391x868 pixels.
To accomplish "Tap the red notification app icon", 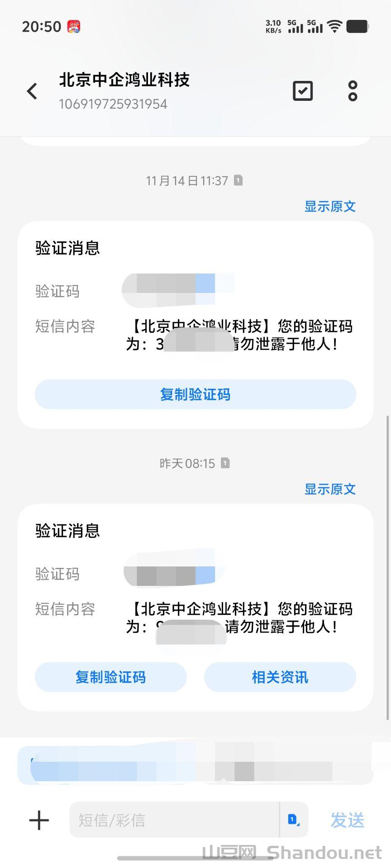I will click(x=74, y=27).
